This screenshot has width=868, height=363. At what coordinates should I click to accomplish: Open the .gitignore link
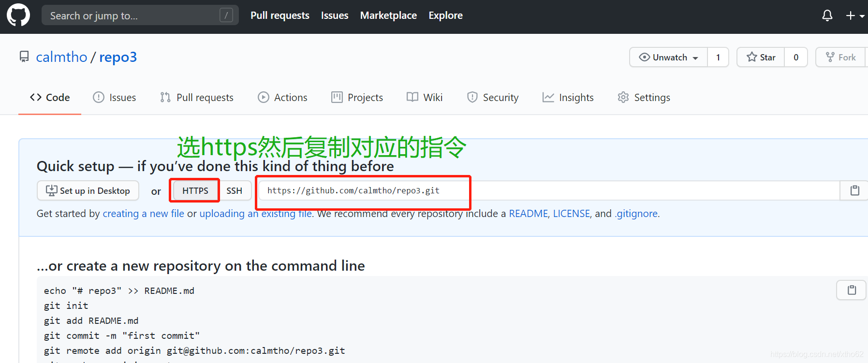[x=636, y=214]
